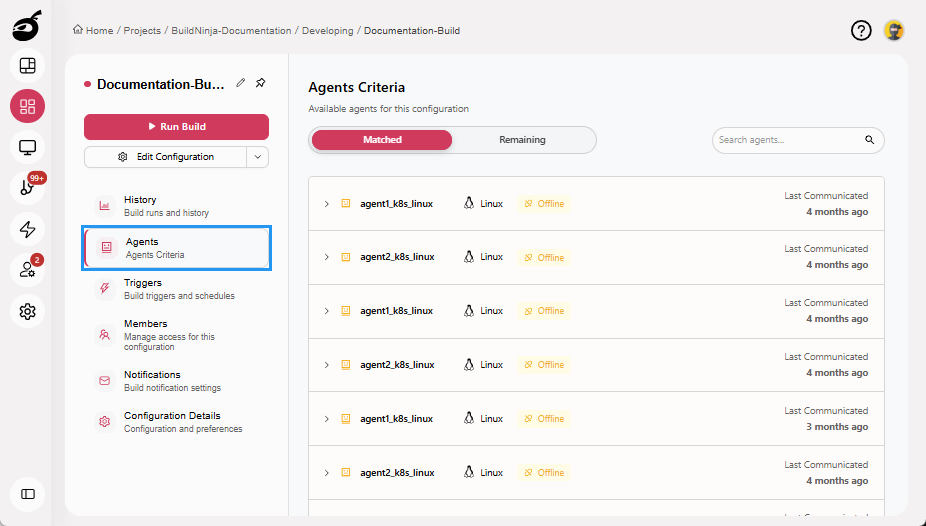The width and height of the screenshot is (926, 526).
Task: Click the Edit Configuration button
Action: pyautogui.click(x=165, y=157)
